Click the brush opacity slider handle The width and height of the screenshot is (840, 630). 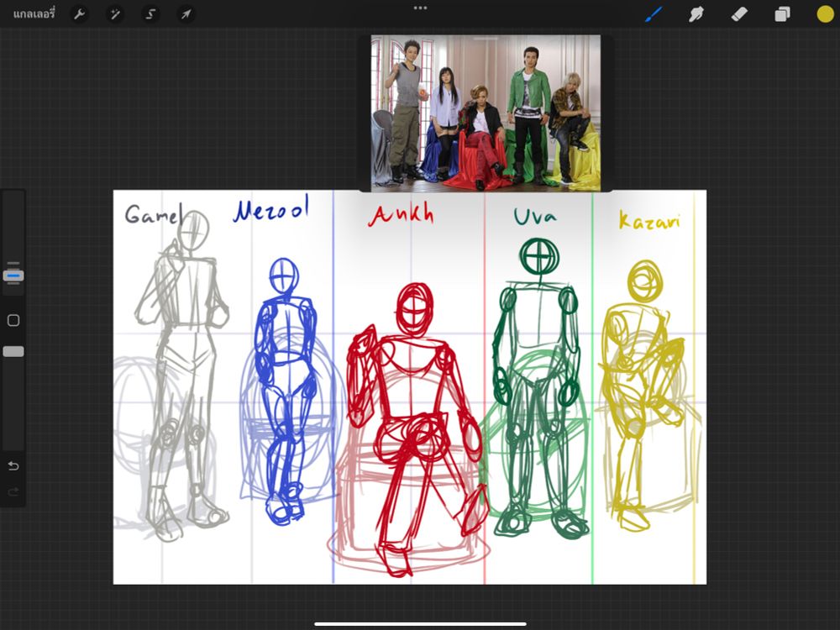[x=13, y=351]
